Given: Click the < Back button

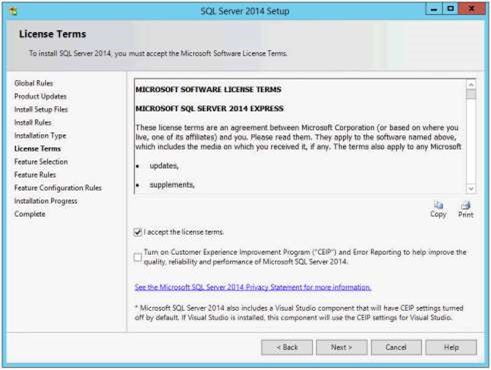Looking at the screenshot, I should pos(287,347).
